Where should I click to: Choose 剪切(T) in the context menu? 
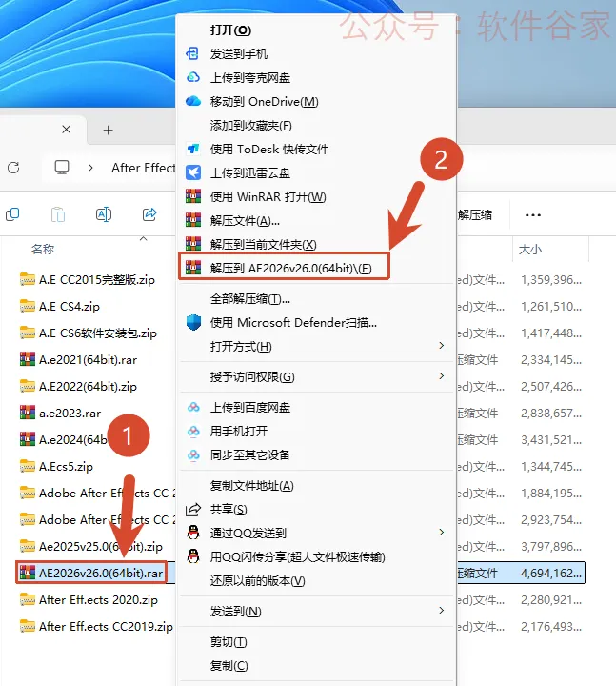[x=229, y=642]
